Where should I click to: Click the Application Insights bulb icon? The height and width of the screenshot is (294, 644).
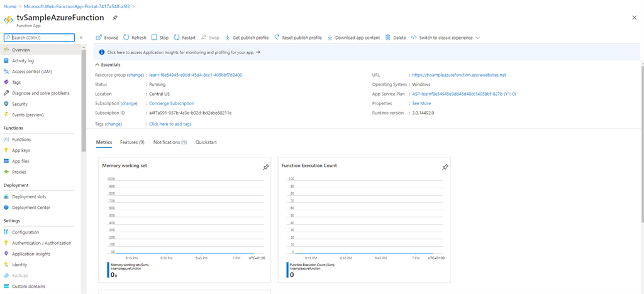coord(6,254)
